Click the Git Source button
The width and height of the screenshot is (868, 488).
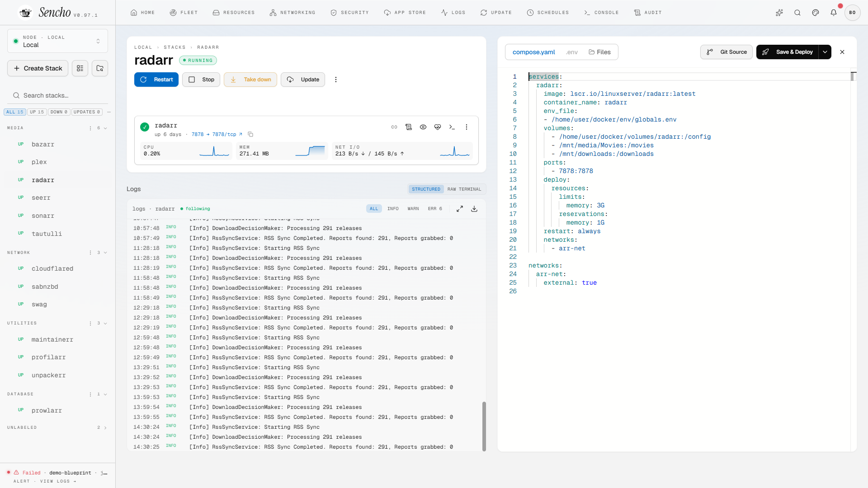[726, 52]
